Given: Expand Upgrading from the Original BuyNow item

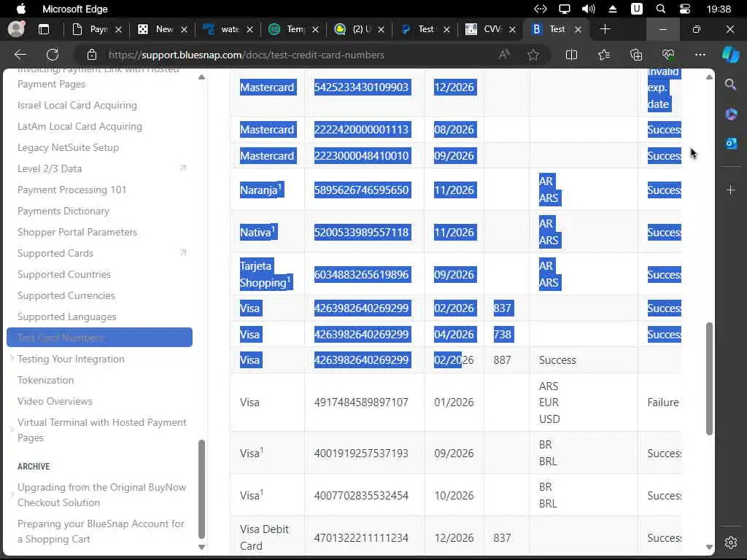Looking at the screenshot, I should [x=12, y=495].
